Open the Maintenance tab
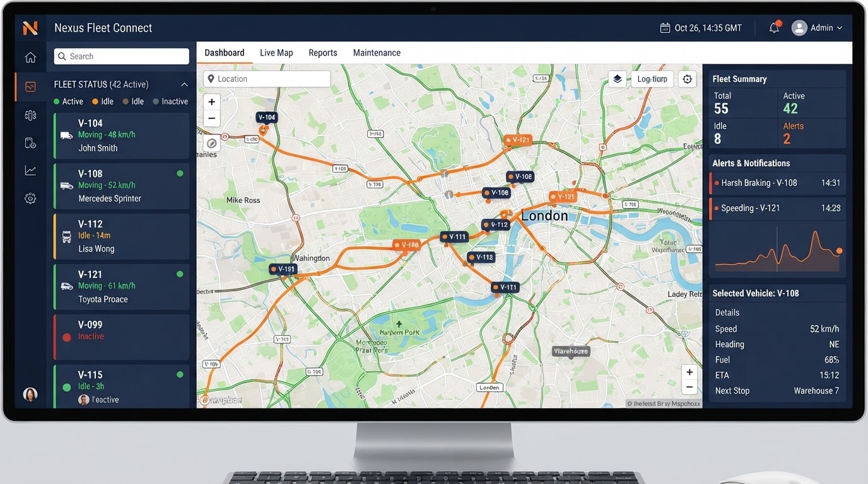 [377, 53]
